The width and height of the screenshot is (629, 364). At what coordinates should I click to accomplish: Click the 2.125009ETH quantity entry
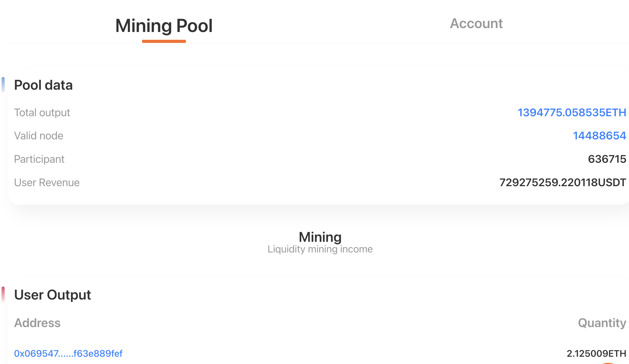596,353
